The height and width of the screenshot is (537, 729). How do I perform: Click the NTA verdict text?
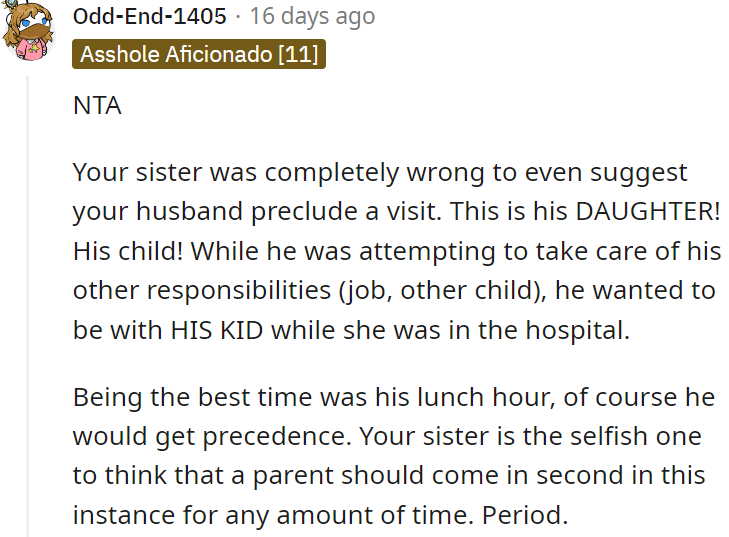[97, 105]
